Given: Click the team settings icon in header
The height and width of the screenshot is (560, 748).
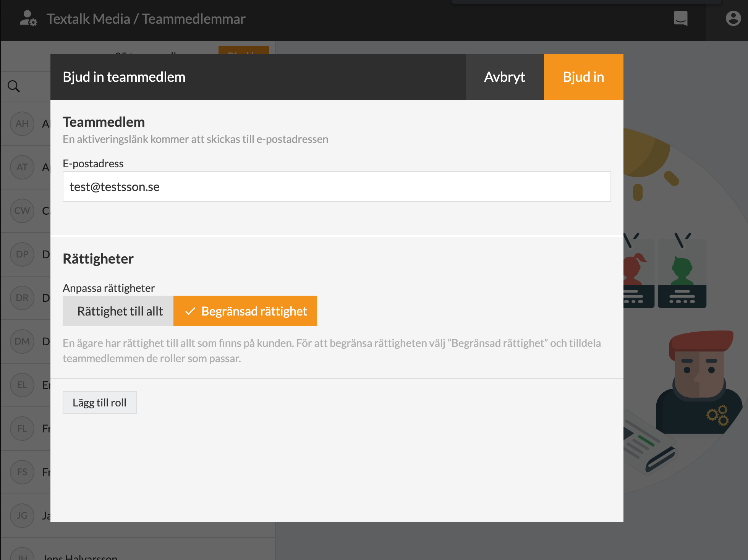Looking at the screenshot, I should (x=28, y=18).
